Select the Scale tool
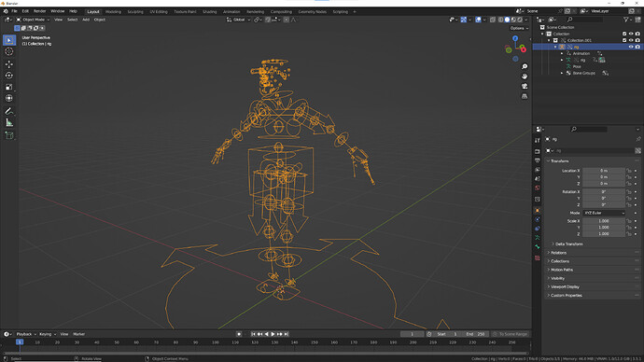 pyautogui.click(x=9, y=87)
